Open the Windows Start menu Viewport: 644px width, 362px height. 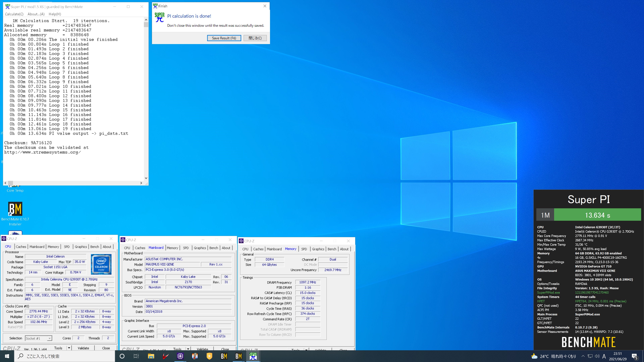point(7,356)
